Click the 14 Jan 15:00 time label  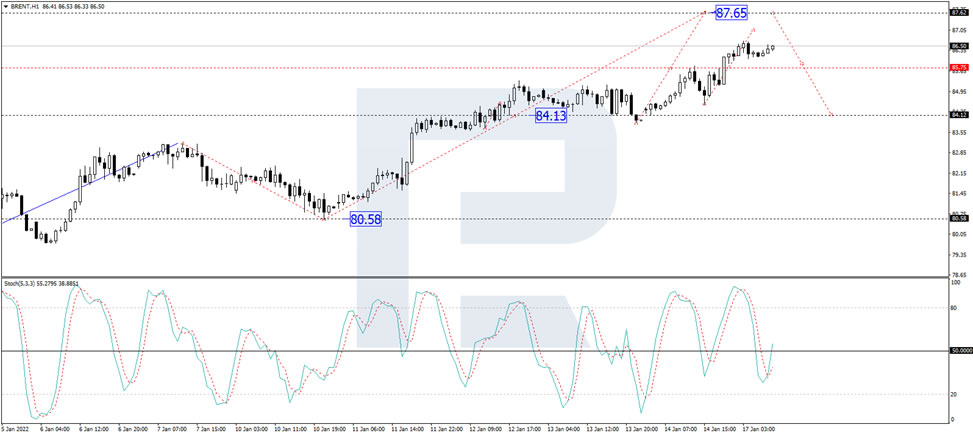point(720,428)
